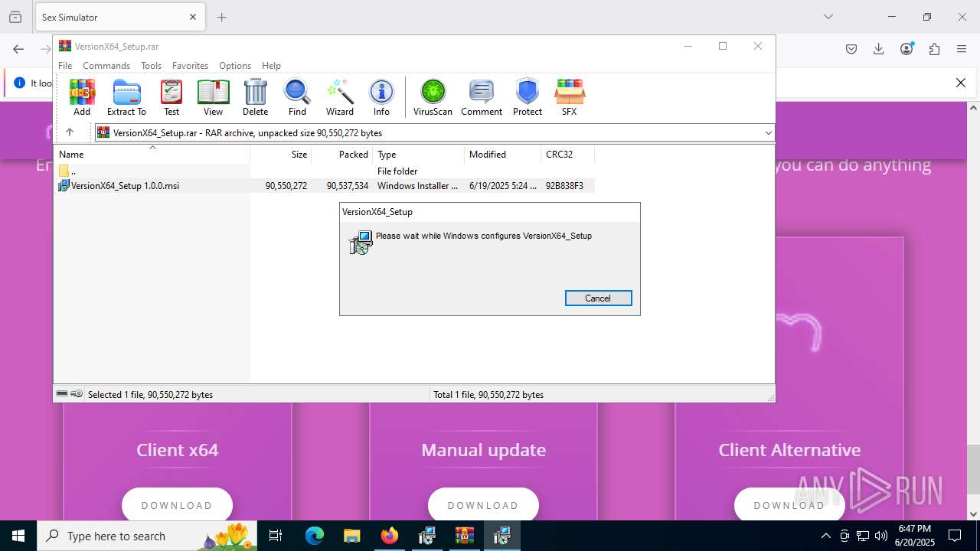Start VirusScan on the archive
This screenshot has width=980, height=551.
click(x=433, y=97)
